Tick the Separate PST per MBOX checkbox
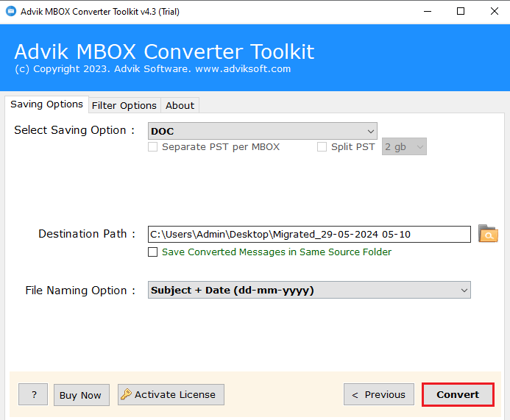 tap(152, 147)
